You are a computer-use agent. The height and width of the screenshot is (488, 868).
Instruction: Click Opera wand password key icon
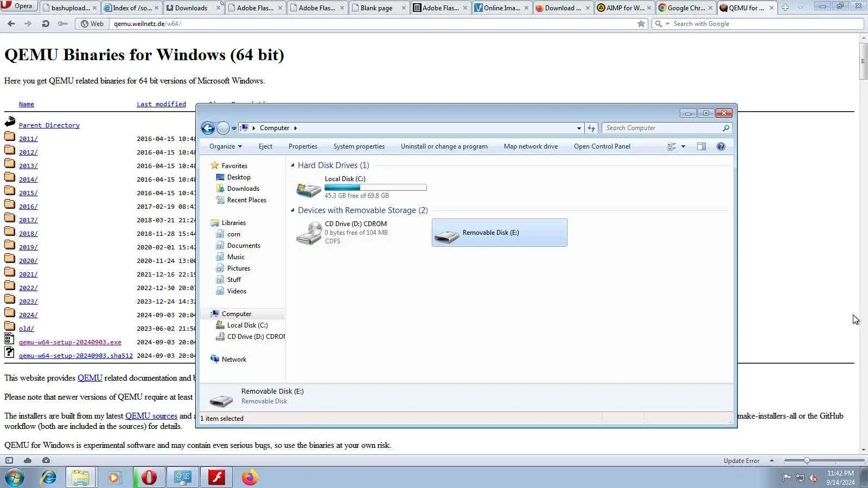point(63,24)
